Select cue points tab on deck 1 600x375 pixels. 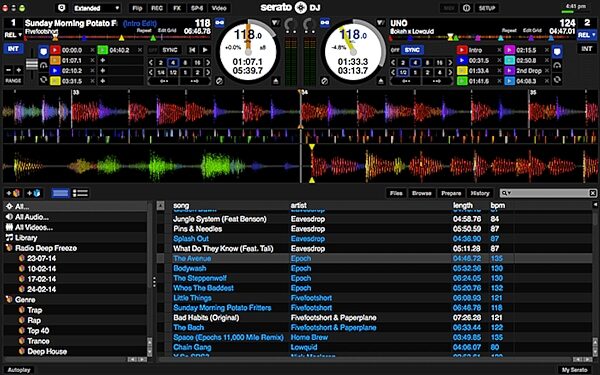pos(43,51)
